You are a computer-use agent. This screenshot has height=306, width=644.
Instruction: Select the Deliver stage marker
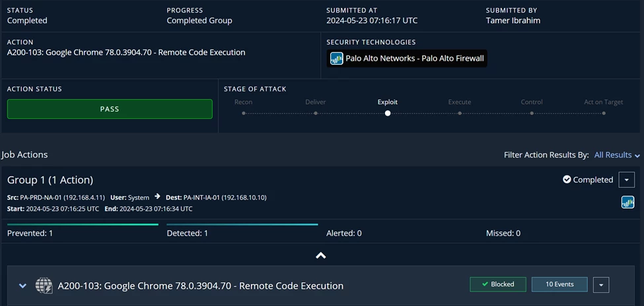pos(316,113)
